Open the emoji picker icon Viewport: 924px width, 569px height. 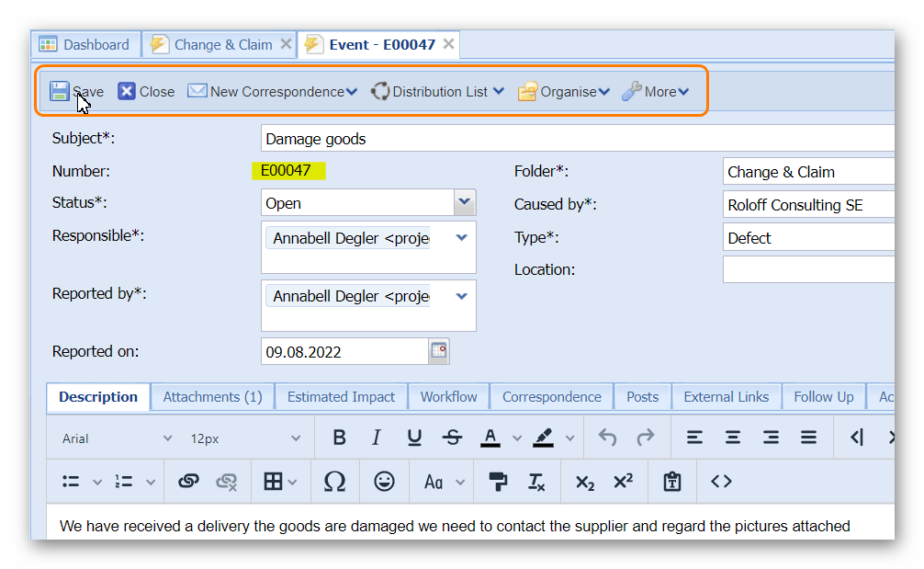[384, 482]
